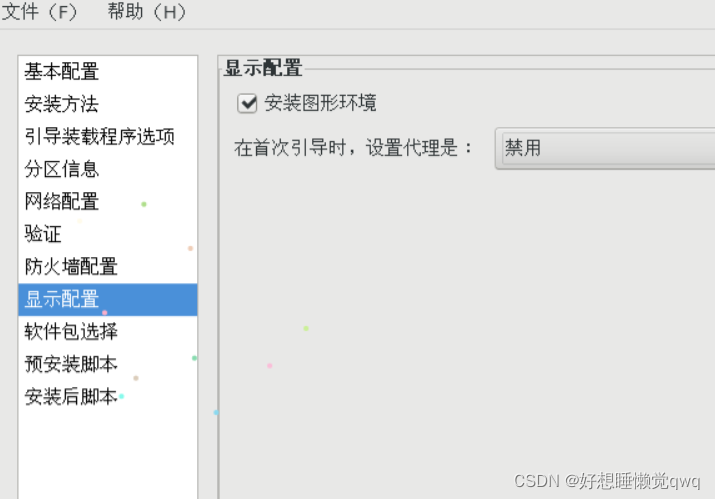715x499 pixels.
Task: Click the highlighted 显示配置 entry
Action: coord(108,299)
